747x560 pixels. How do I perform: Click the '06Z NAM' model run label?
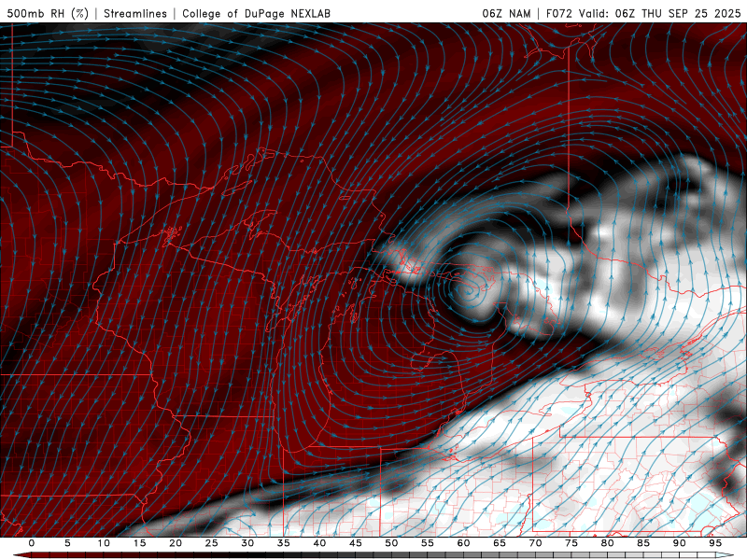[506, 13]
